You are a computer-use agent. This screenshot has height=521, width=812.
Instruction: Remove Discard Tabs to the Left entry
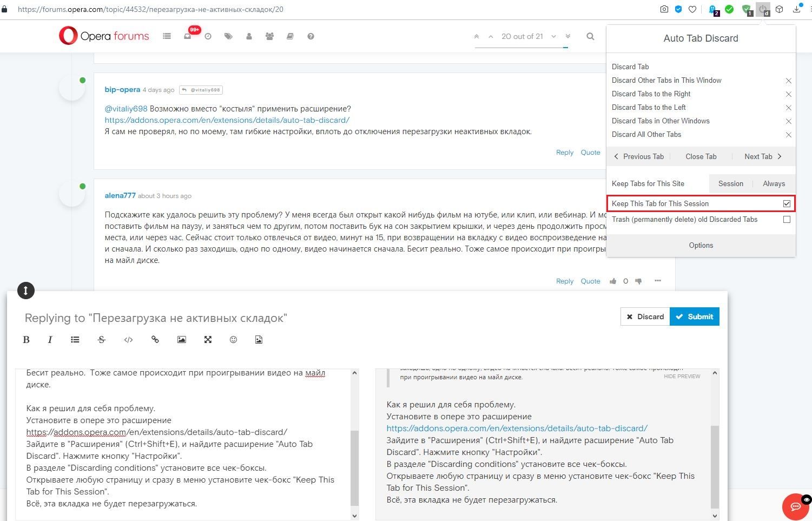tap(788, 108)
